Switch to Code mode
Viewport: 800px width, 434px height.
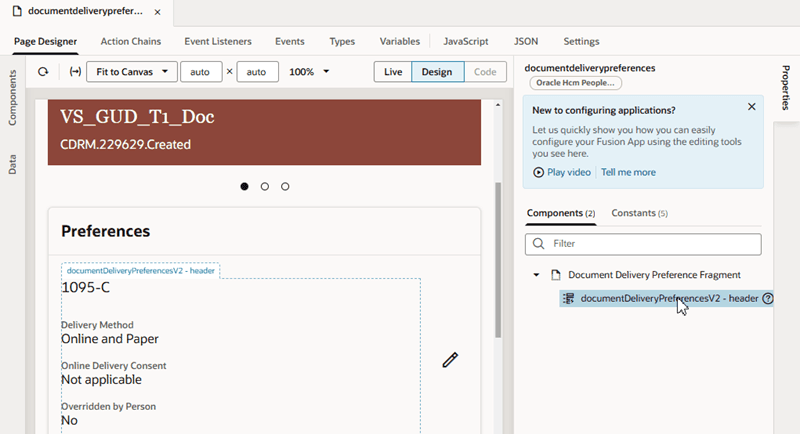(x=485, y=72)
